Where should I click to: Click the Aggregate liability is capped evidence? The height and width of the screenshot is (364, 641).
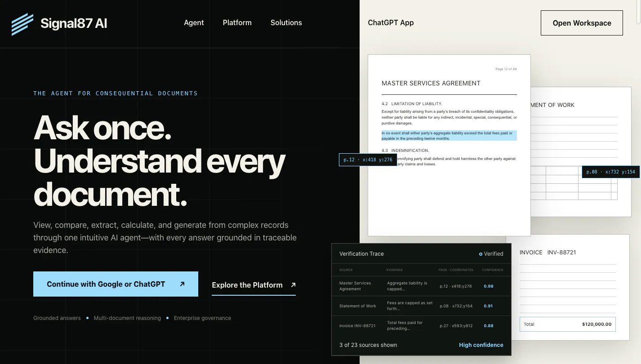pos(407,286)
